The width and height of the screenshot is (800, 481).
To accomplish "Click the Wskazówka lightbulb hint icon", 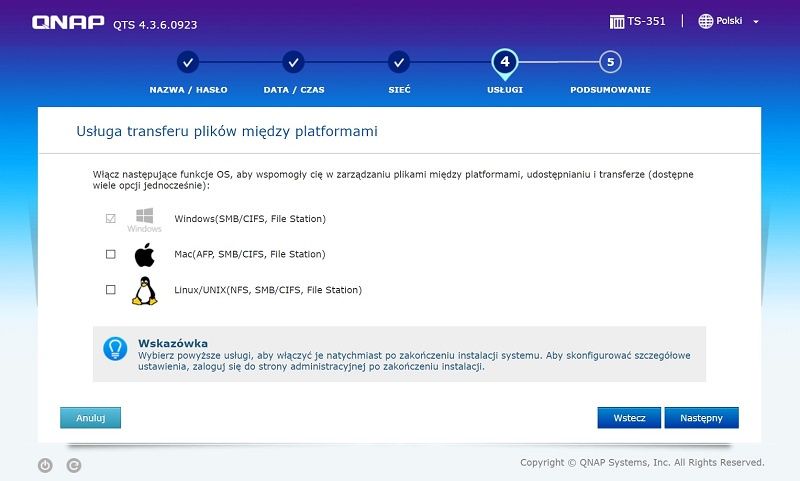I will click(115, 349).
